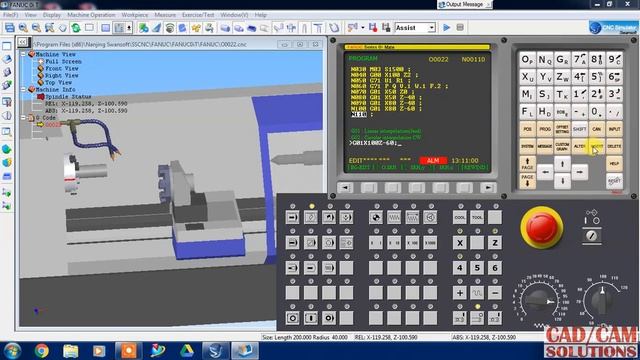Toggle the COOL coolant button
This screenshot has height=360, width=640.
[x=460, y=218]
